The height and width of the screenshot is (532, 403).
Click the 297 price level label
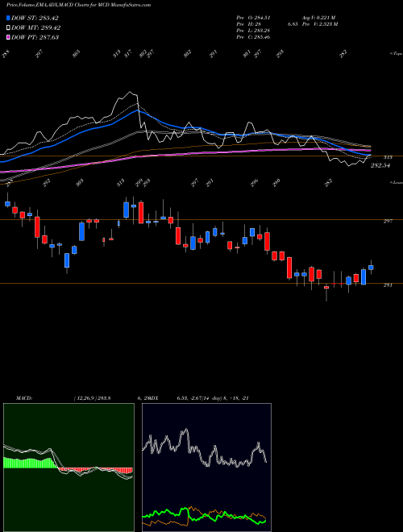[388, 221]
